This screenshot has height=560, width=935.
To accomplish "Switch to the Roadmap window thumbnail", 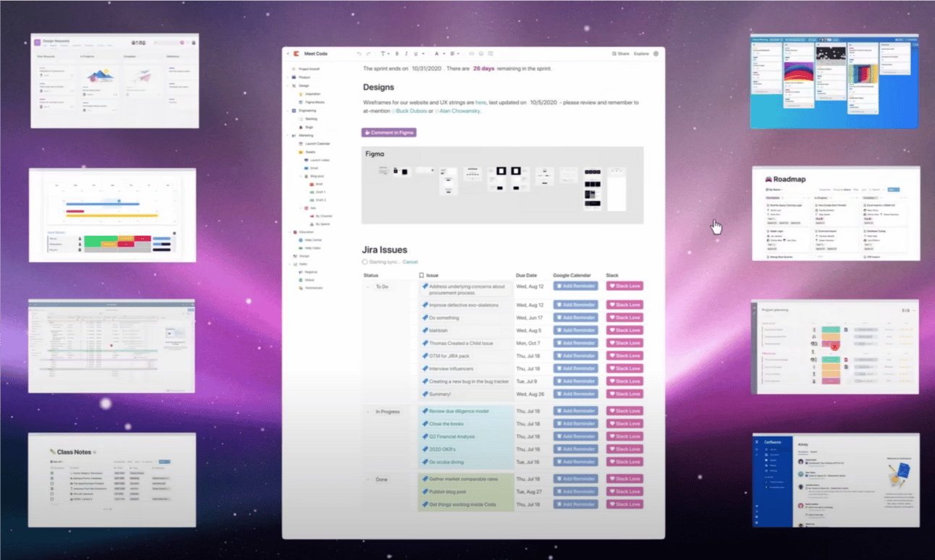I will 836,213.
